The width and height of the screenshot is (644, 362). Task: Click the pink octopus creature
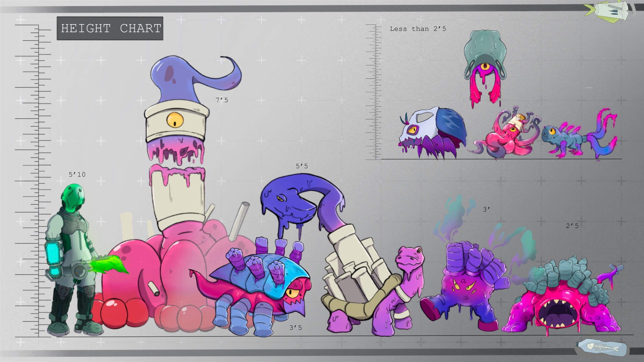[506, 137]
